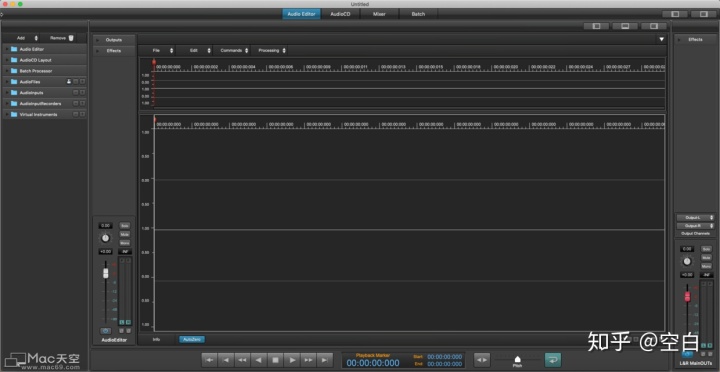The image size is (720, 372).
Task: Select the Virtual Instruments folder
Action: point(44,115)
